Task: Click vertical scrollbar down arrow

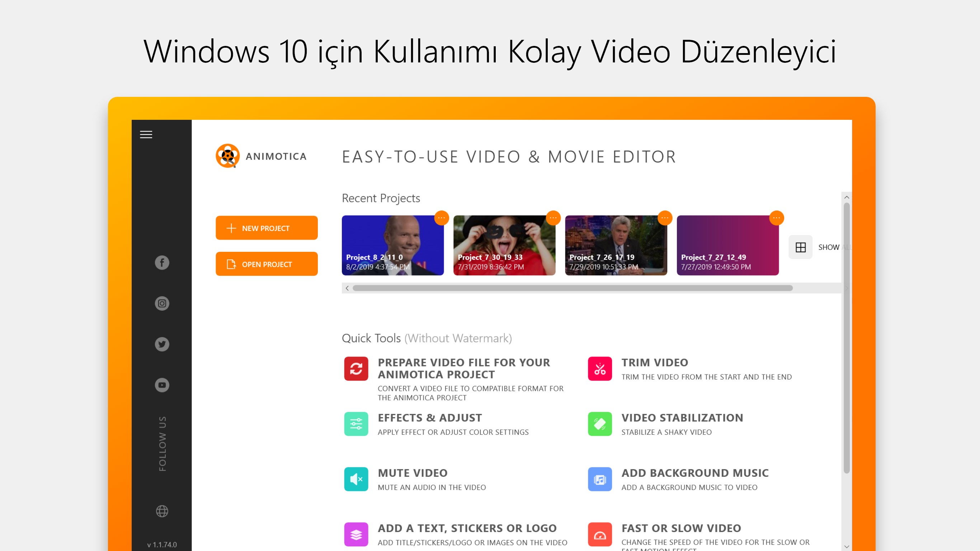Action: click(x=847, y=546)
